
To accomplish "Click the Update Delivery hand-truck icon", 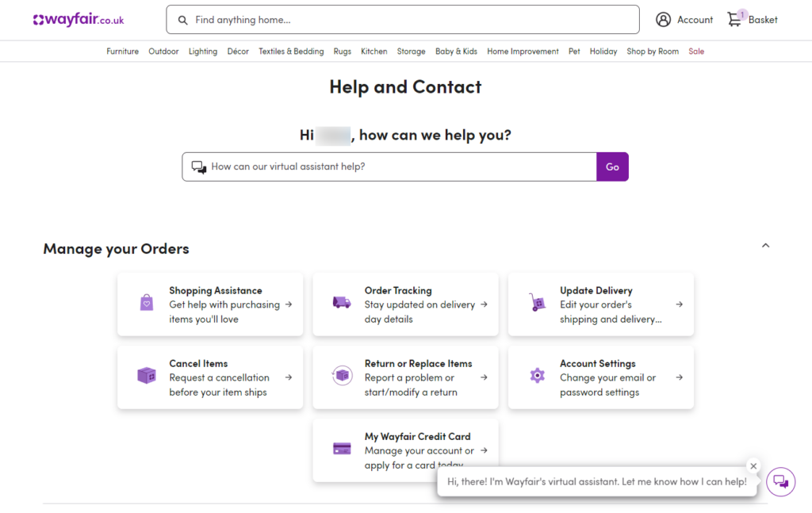I will (x=537, y=303).
